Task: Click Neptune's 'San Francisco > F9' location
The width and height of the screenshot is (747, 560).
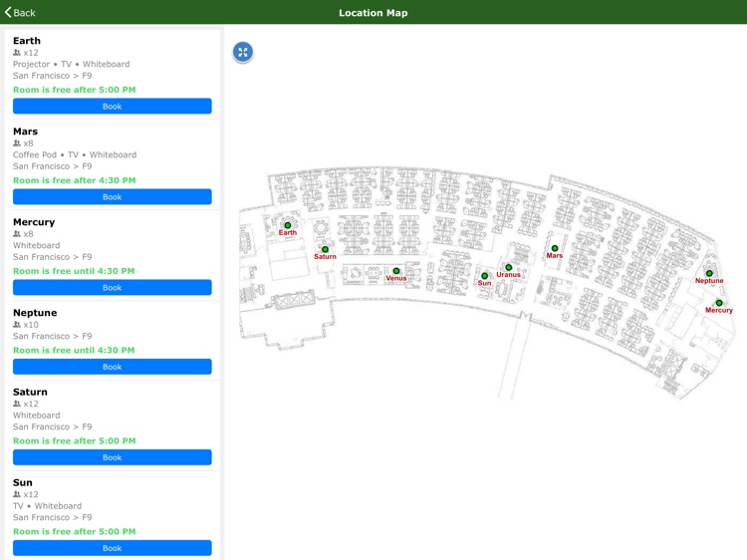Action: tap(53, 336)
